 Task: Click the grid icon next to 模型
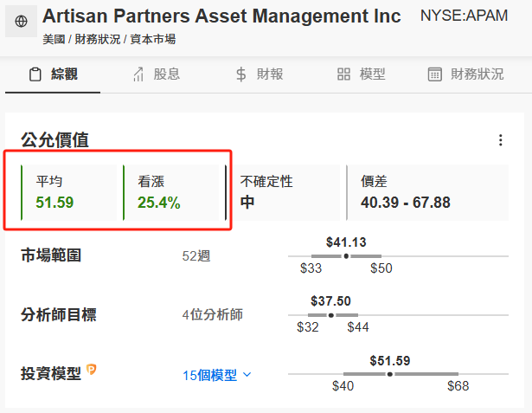click(x=343, y=74)
